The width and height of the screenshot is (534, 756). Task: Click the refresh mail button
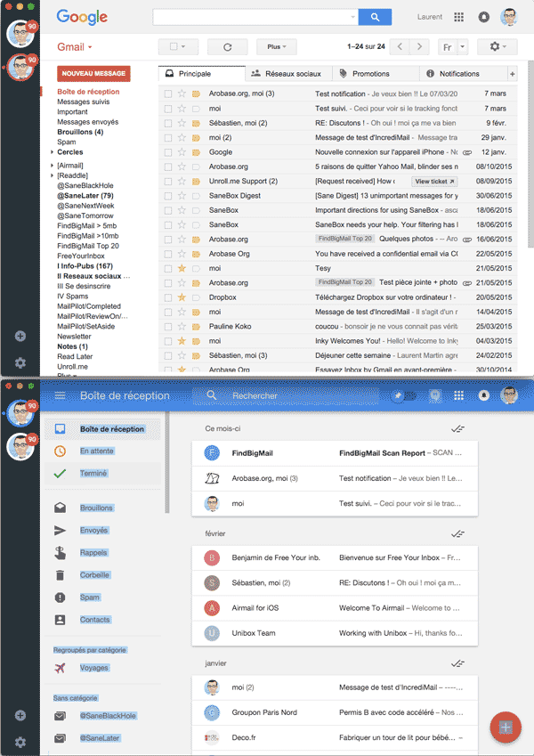pos(228,47)
